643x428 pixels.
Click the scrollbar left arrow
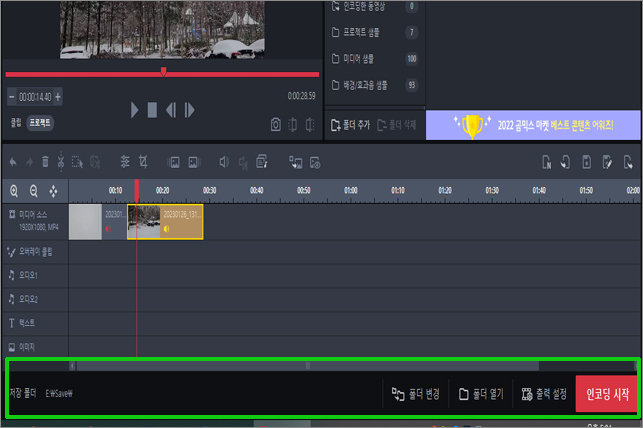(x=72, y=366)
